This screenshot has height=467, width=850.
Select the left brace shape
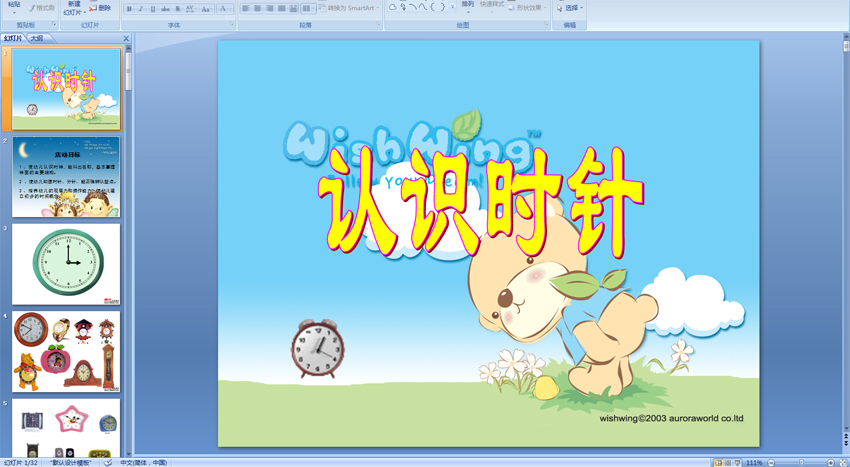(x=433, y=7)
